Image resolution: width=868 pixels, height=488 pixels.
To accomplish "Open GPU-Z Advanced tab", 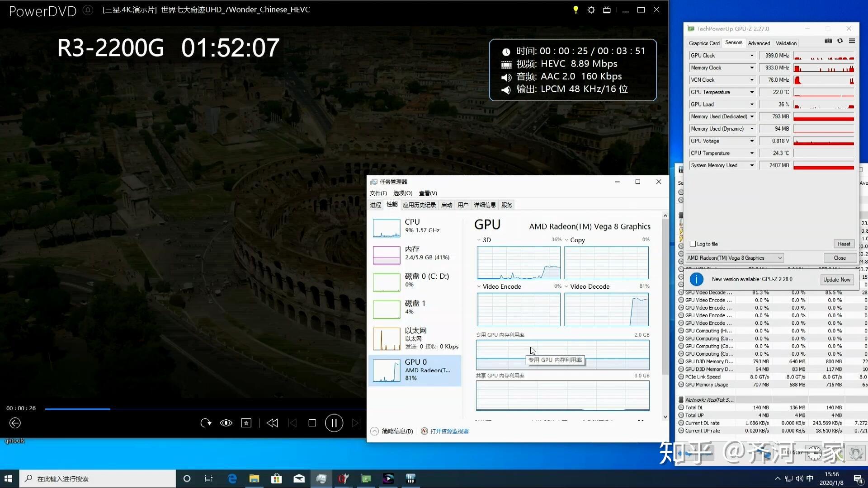I will point(759,43).
